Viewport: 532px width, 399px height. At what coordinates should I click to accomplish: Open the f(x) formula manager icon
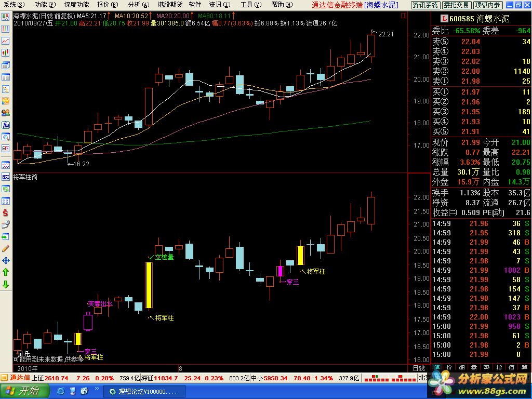[5, 125]
